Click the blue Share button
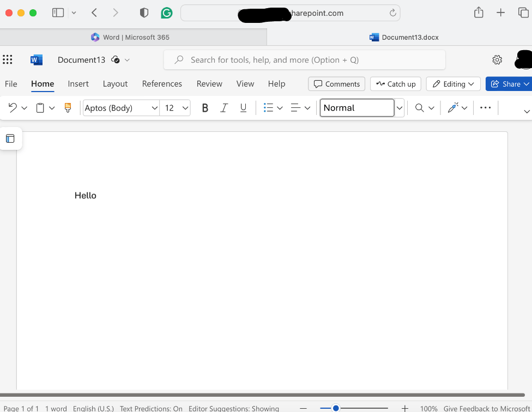The image size is (532, 412). (x=509, y=84)
